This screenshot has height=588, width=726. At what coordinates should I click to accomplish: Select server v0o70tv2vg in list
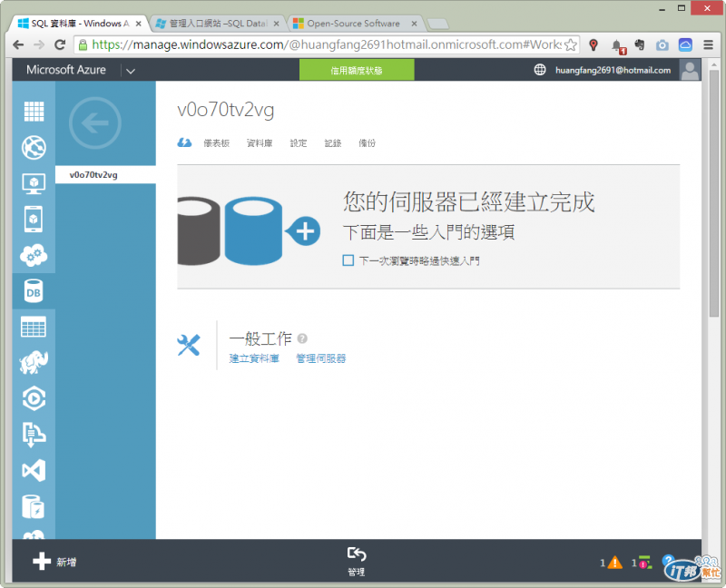105,174
